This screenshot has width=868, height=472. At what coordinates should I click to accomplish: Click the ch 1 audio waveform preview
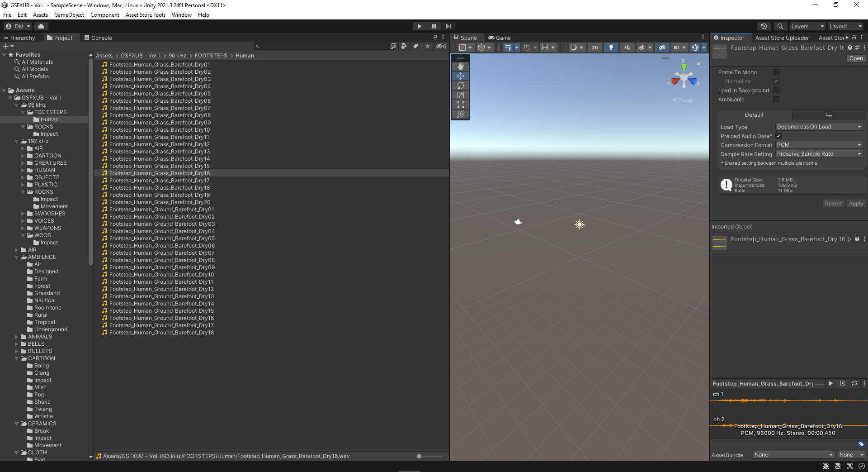tap(788, 400)
